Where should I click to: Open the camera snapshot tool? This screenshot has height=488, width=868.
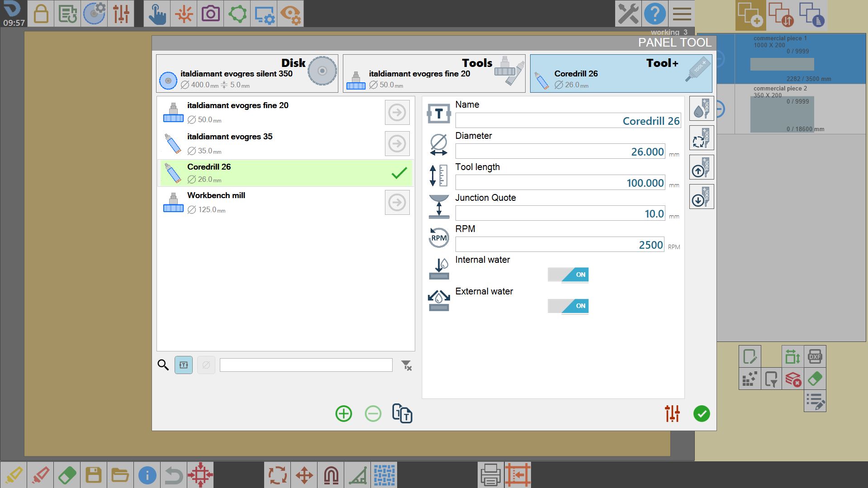coord(210,14)
